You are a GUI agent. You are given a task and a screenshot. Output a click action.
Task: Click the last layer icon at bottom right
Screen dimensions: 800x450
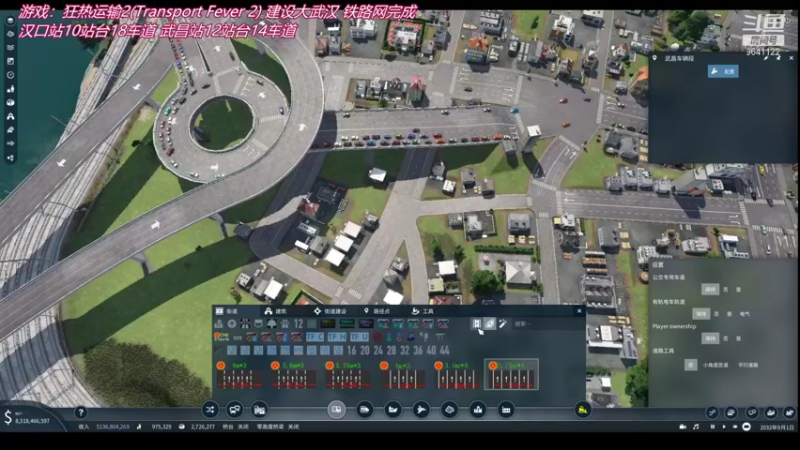[789, 412]
